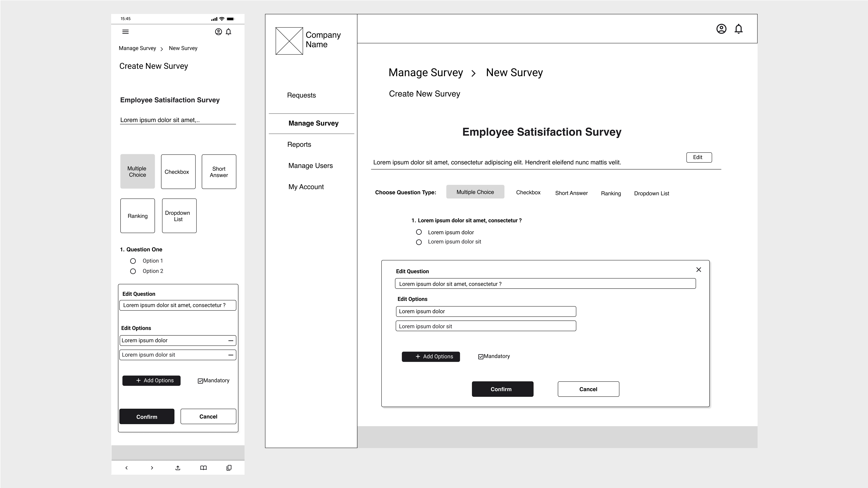Click mobile Edit Question text field
Viewport: 868px width, 488px height.
pos(178,306)
